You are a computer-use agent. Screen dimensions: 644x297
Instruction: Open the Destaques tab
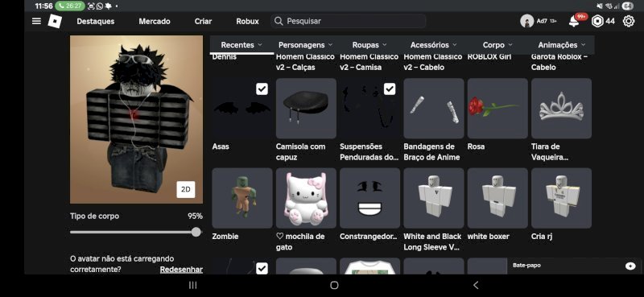pos(96,22)
